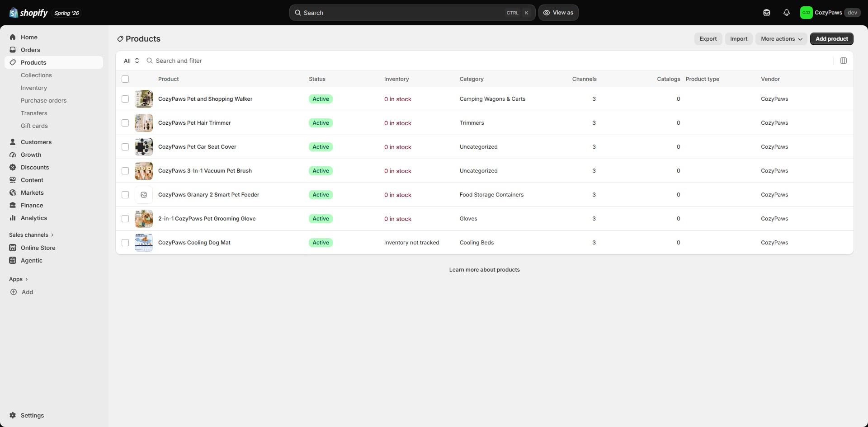The height and width of the screenshot is (427, 868).
Task: Check the CozyPaws Pet Car Seat Cover row
Action: click(125, 147)
